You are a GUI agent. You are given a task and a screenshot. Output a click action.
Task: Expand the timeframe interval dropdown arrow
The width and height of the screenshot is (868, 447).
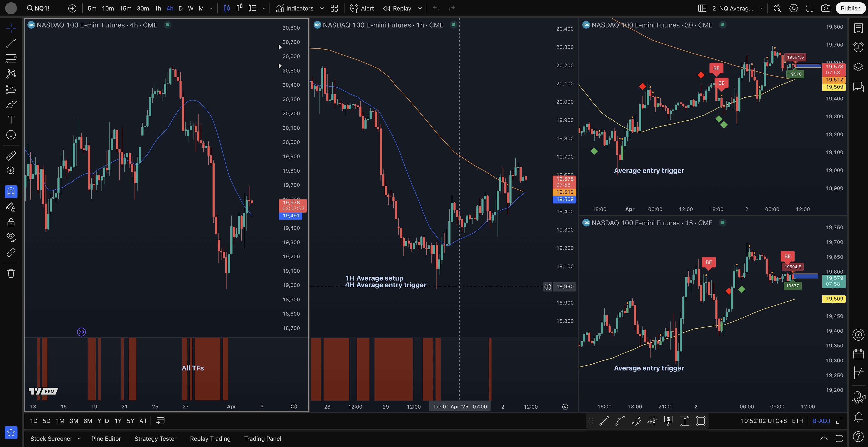[x=211, y=8]
